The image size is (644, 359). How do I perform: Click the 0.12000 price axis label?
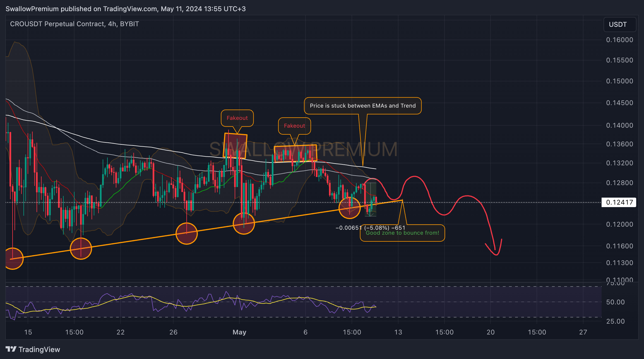click(x=619, y=224)
